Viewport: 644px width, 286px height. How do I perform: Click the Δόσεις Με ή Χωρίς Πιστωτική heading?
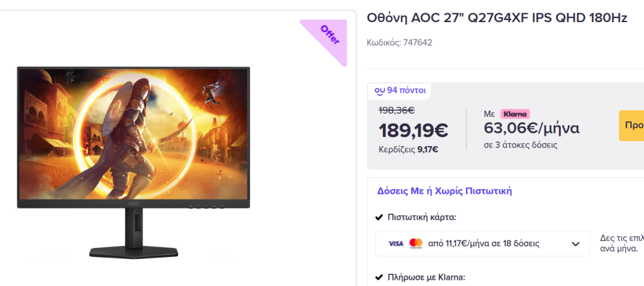444,191
